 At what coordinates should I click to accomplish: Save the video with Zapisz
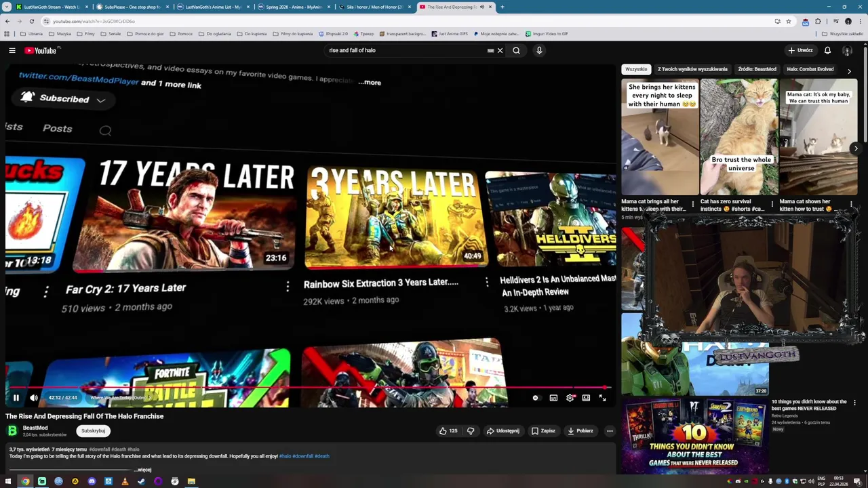click(543, 430)
